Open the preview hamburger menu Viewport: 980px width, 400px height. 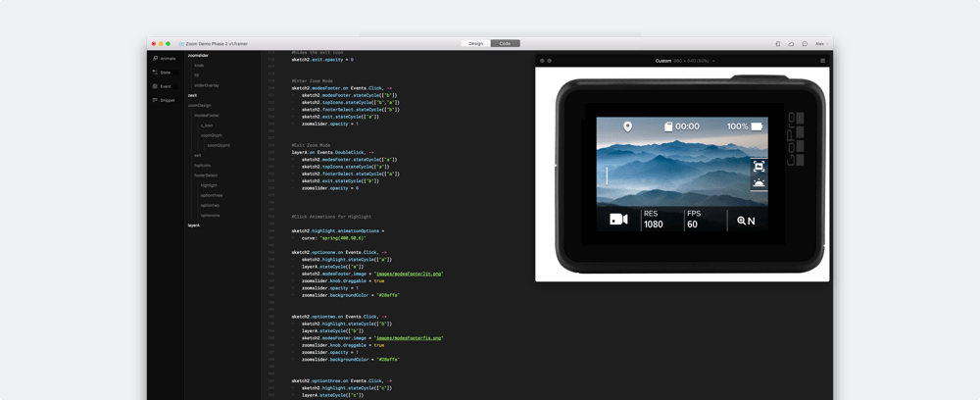pyautogui.click(x=822, y=61)
